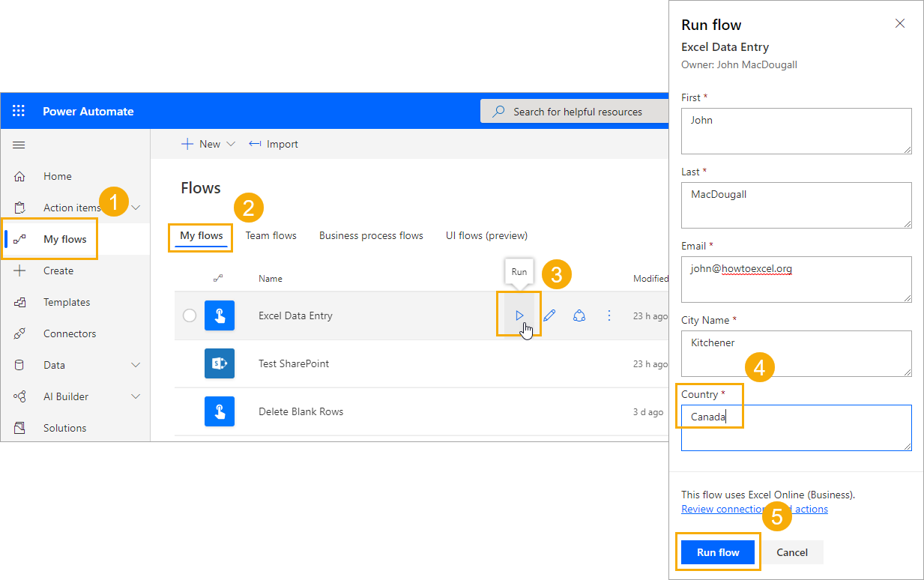Viewport: 924px width, 580px height.
Task: Share the Excel Data Entry flow
Action: pyautogui.click(x=579, y=315)
